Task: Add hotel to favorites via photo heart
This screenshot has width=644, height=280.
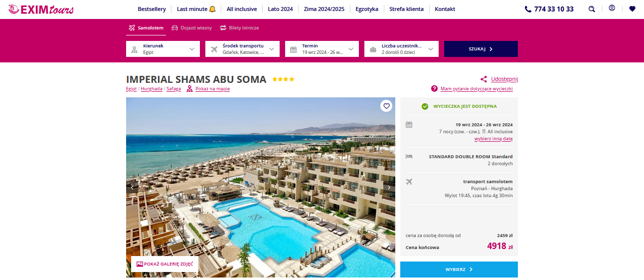Action: (x=386, y=106)
